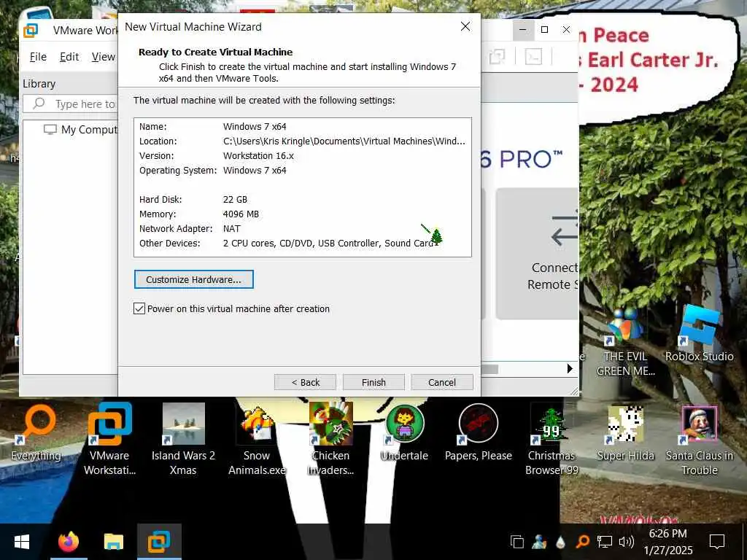Maximize the VMware Workstation window
The width and height of the screenshot is (747, 560).
pos(544,29)
